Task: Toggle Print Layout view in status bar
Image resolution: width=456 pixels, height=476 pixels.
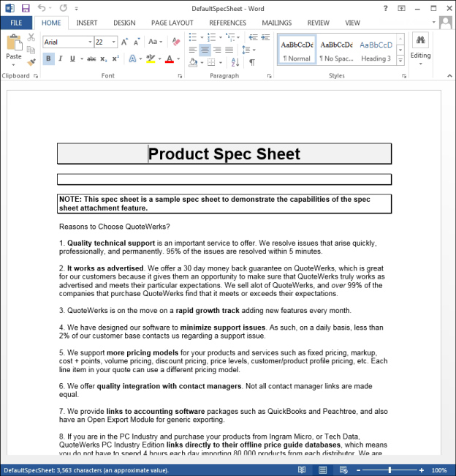Action: click(x=322, y=470)
